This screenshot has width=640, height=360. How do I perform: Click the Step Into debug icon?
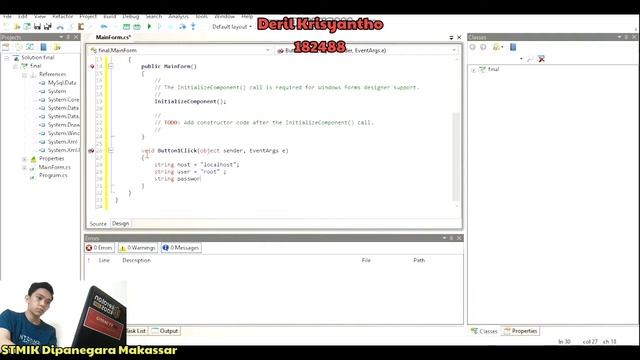[x=193, y=27]
